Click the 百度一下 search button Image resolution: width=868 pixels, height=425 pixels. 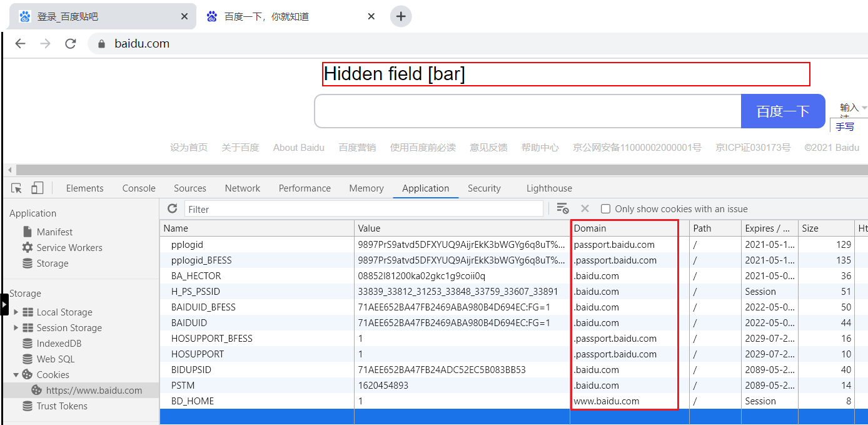point(783,111)
